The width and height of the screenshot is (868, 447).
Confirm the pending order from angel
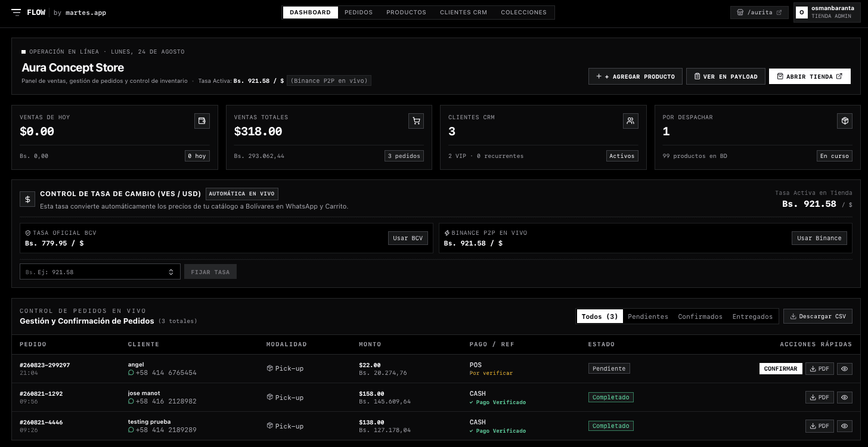(780, 369)
